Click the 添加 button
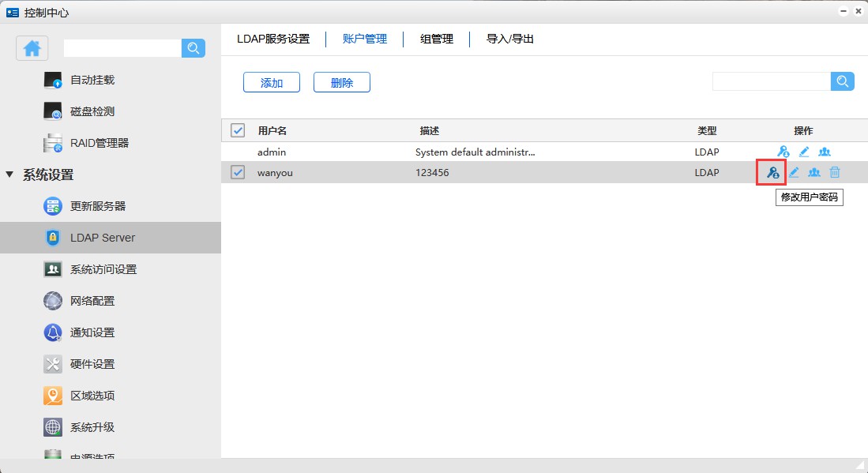This screenshot has height=473, width=868. pyautogui.click(x=271, y=82)
